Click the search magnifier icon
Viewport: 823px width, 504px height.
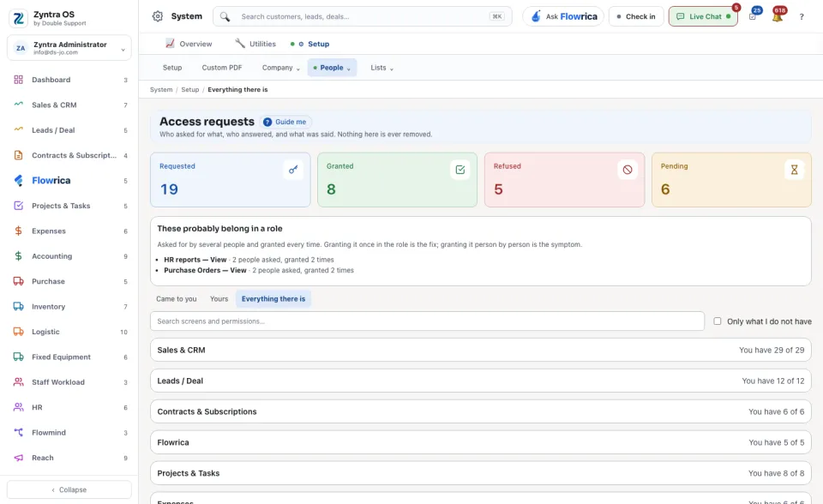pyautogui.click(x=225, y=16)
